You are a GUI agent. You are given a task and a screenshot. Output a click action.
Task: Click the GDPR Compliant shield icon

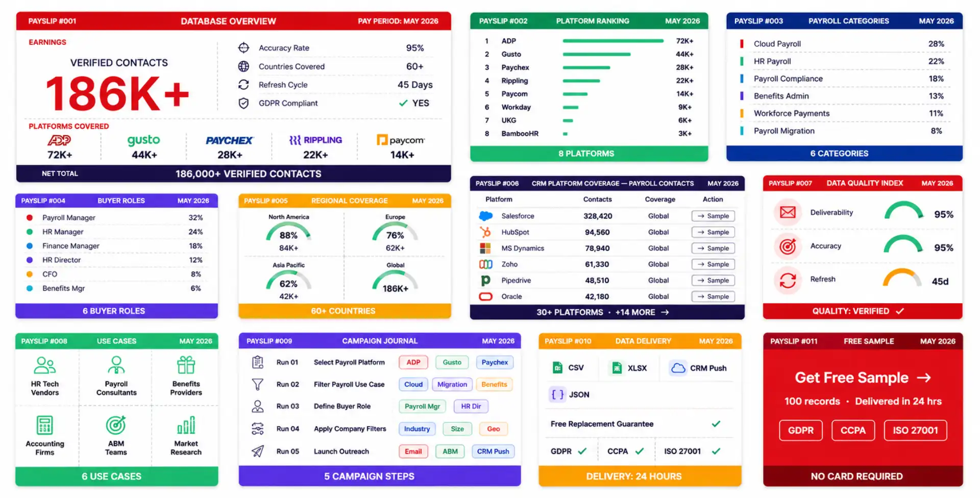[x=243, y=103]
